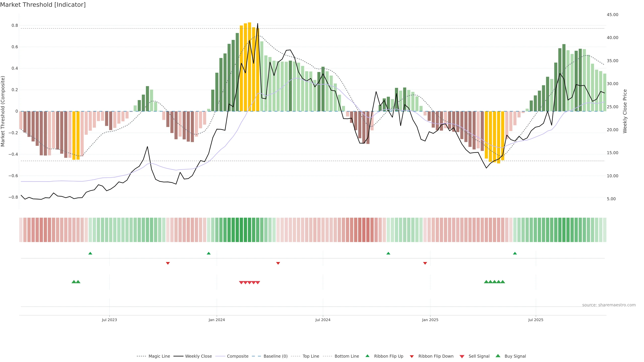Toggle the Composite series in the legend
Image resolution: width=644 pixels, height=362 pixels.
pos(237,356)
